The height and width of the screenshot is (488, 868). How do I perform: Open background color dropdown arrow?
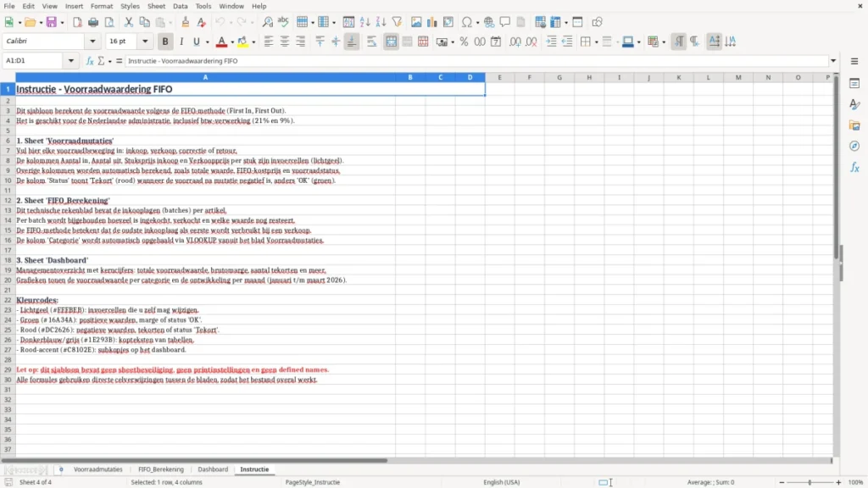[x=638, y=42]
